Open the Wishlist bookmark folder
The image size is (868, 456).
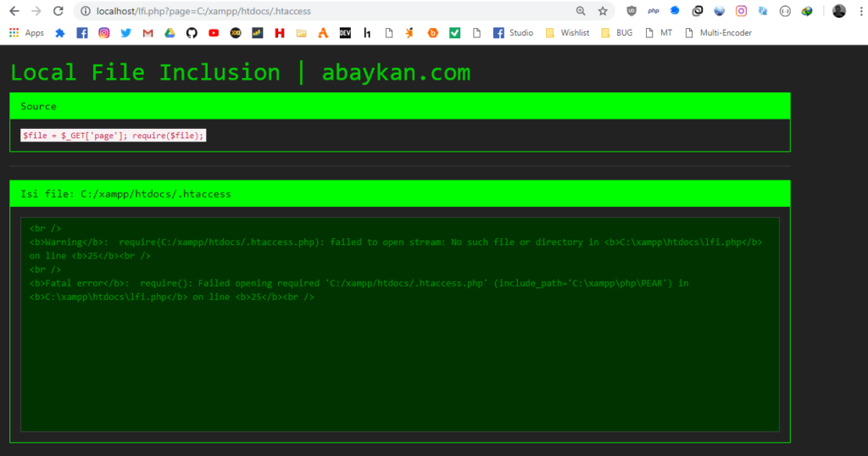[x=567, y=33]
